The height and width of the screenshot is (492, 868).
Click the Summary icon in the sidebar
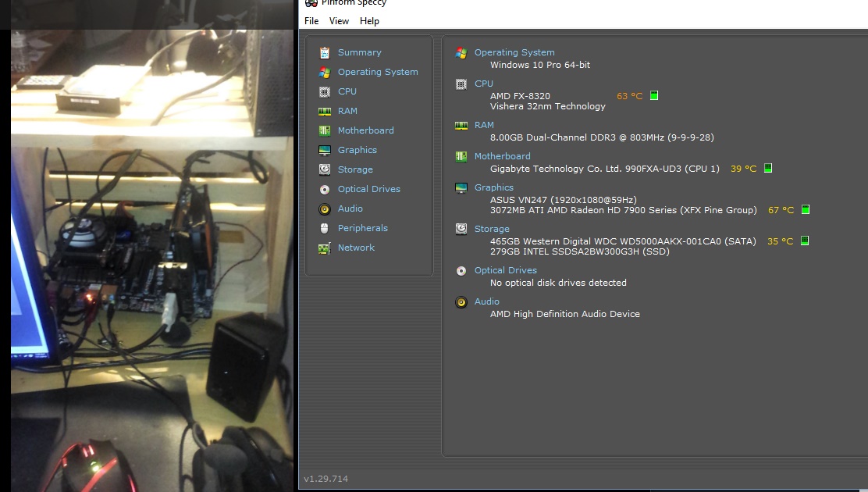325,52
